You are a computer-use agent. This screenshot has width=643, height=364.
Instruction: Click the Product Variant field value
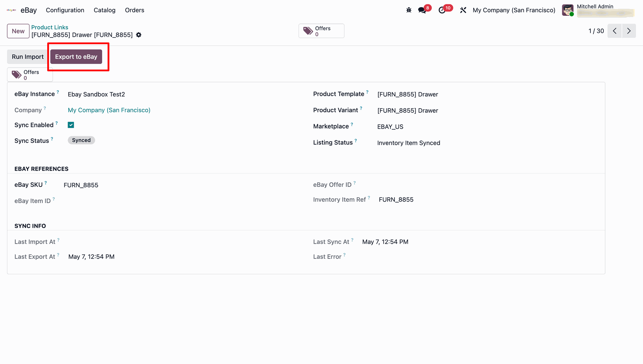(x=408, y=111)
